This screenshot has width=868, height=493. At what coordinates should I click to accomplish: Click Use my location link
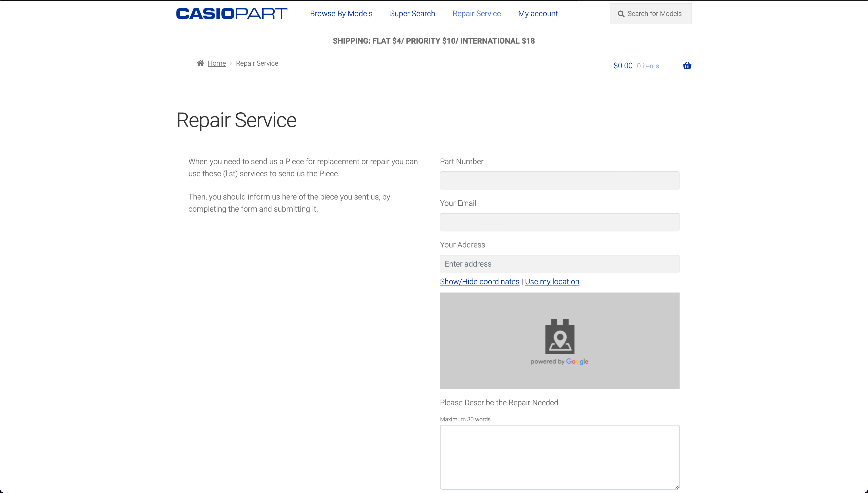[552, 282]
